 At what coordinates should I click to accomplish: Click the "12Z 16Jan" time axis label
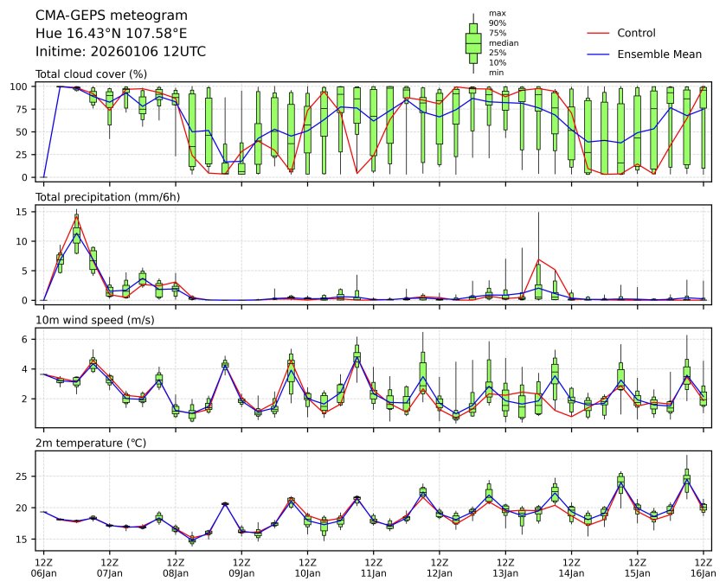[x=703, y=567]
